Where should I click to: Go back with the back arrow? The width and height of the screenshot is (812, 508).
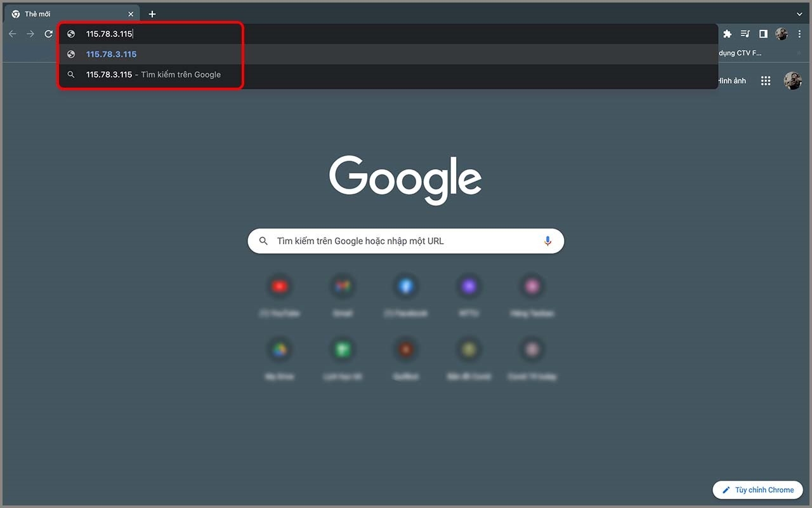(13, 34)
